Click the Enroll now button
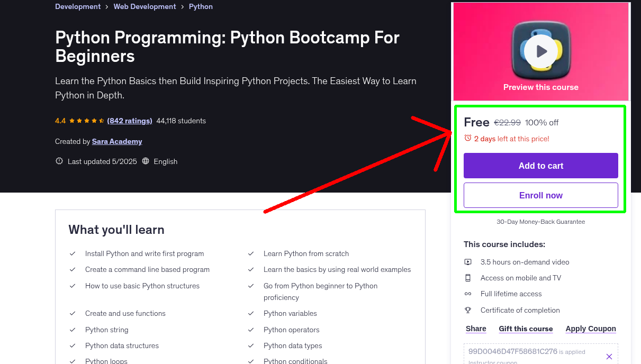 pyautogui.click(x=540, y=195)
